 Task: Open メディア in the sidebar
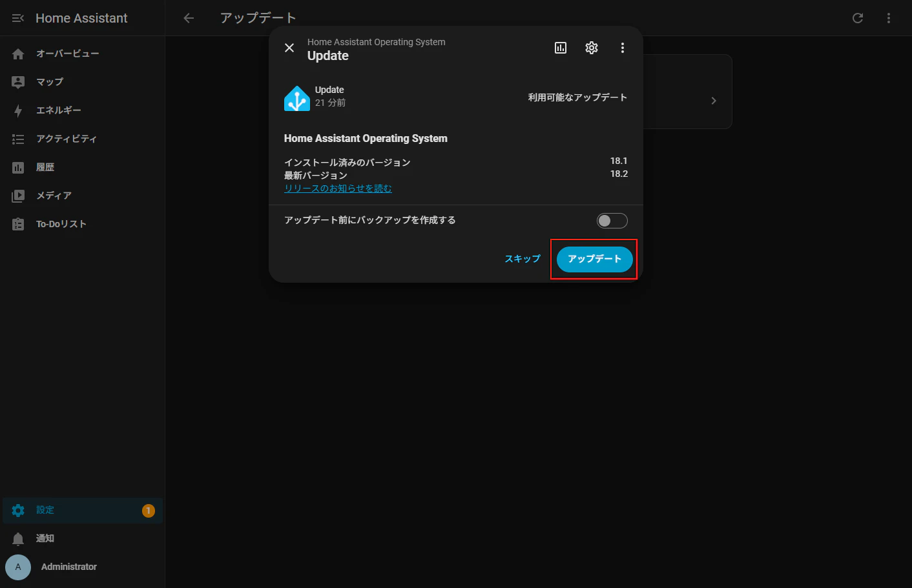click(83, 196)
